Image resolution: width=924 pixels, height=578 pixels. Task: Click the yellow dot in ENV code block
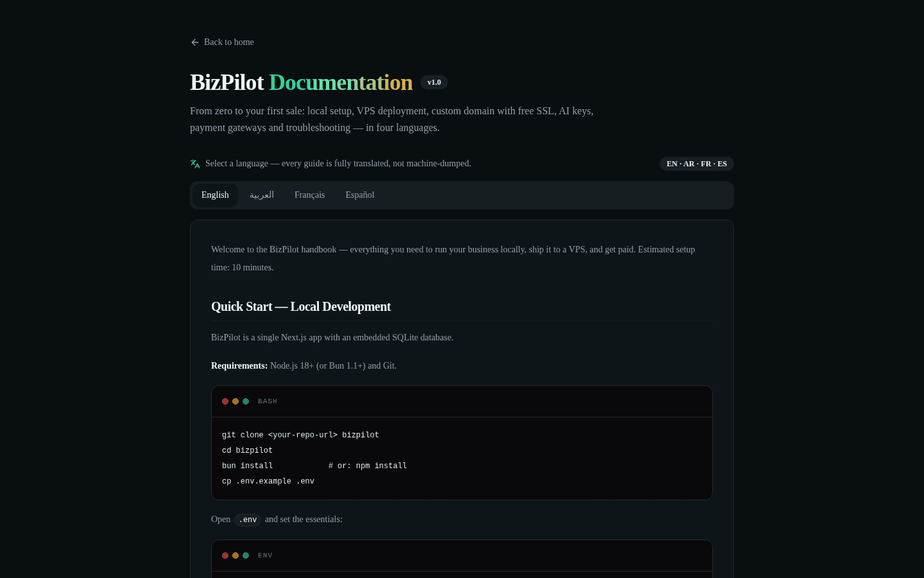pyautogui.click(x=235, y=556)
